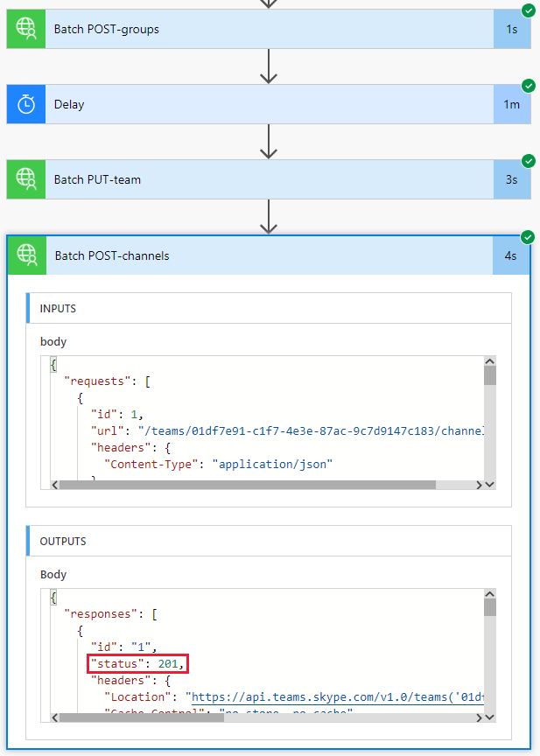
Task: Click the "responses" key in outputs body
Action: point(101,613)
